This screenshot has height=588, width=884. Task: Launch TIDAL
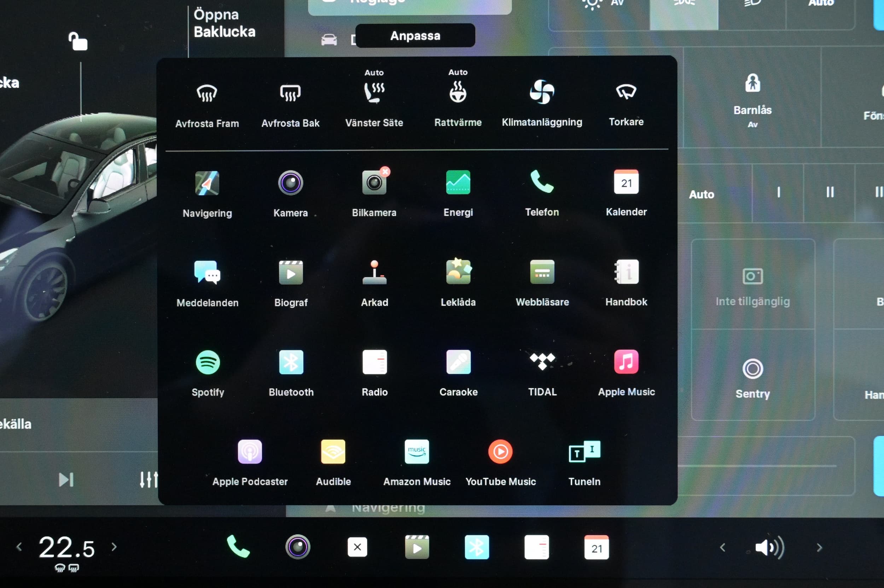[x=542, y=361]
